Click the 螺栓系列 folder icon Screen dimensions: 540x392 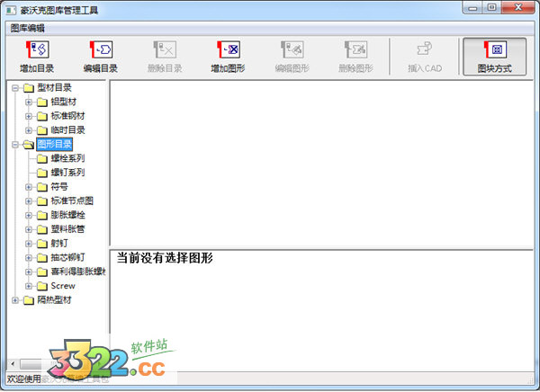pos(42,158)
